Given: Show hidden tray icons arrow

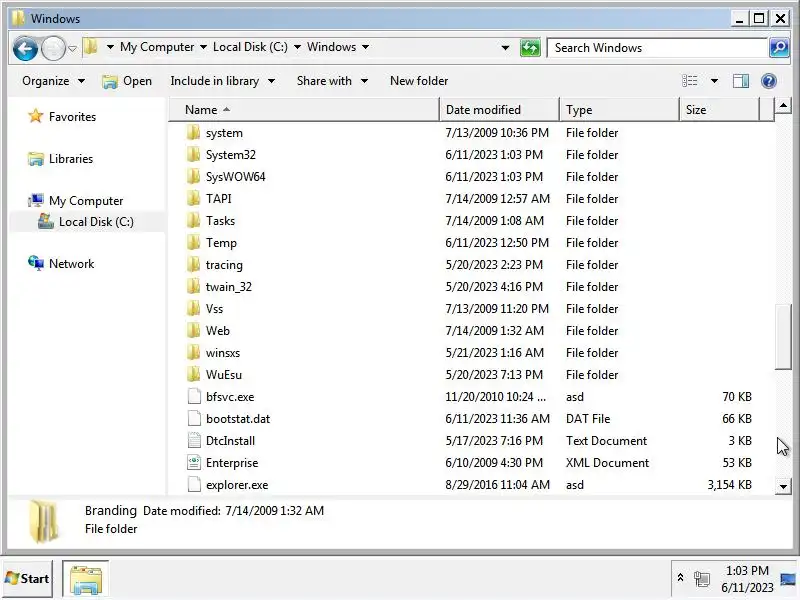Looking at the screenshot, I should click(680, 578).
